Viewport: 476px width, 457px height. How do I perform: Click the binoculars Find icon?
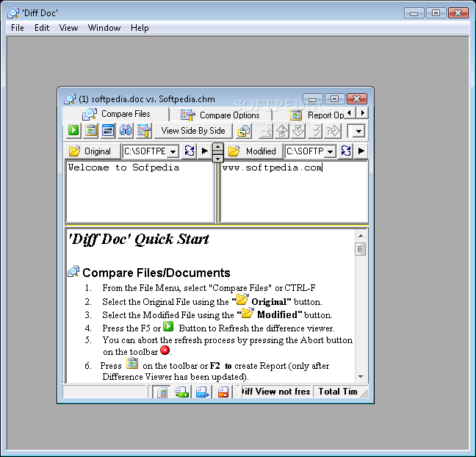click(126, 131)
